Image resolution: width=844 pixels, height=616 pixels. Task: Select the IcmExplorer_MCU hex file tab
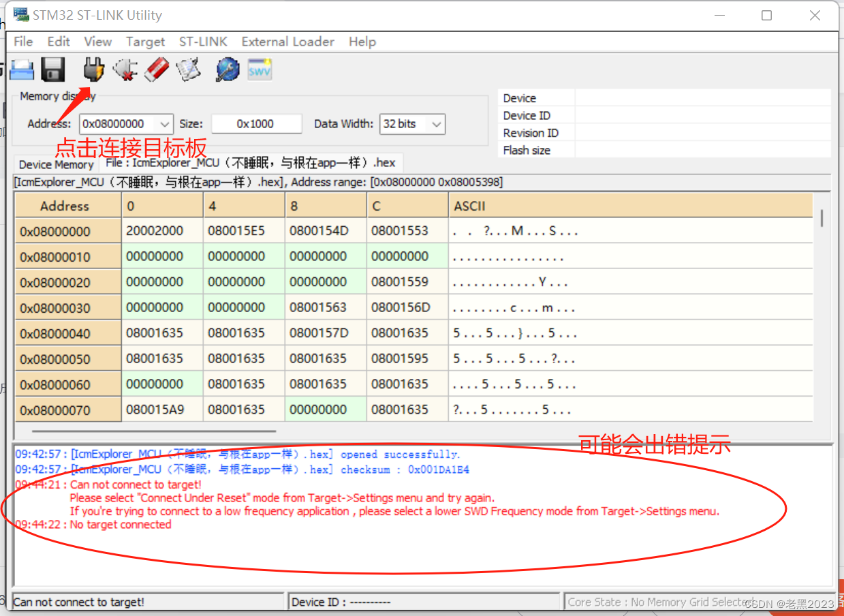pyautogui.click(x=251, y=163)
